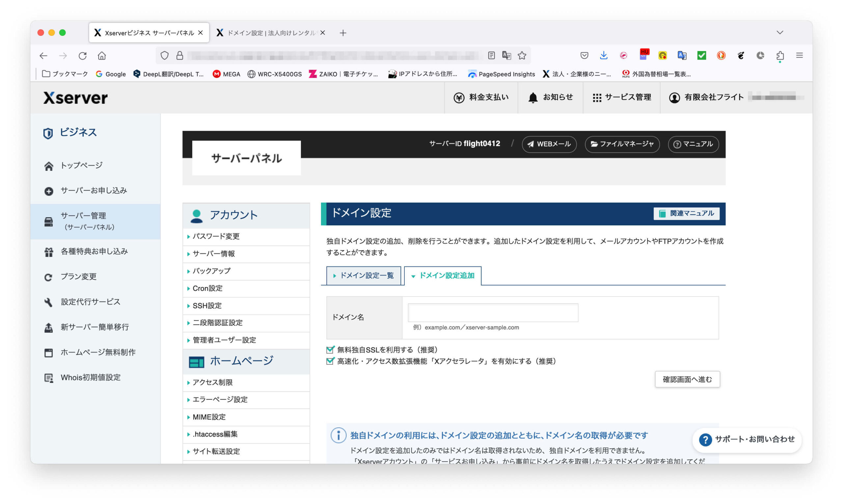Toggle reader view icon

coord(491,55)
